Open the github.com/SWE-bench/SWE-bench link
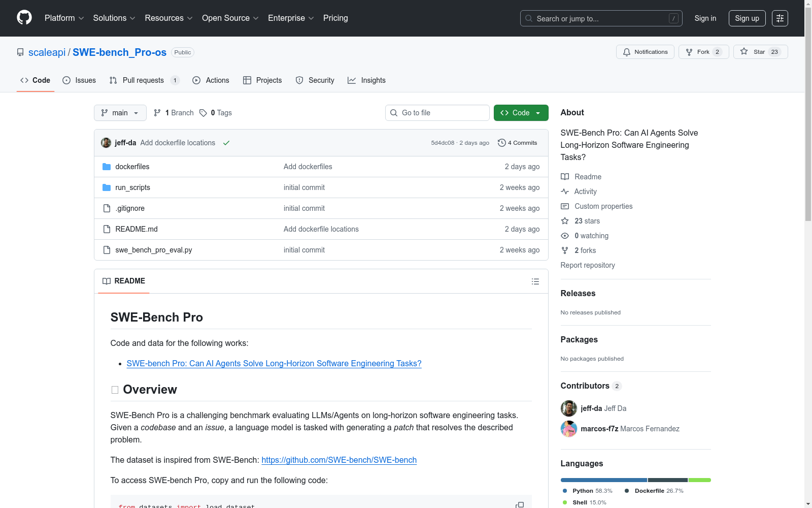The width and height of the screenshot is (812, 508). tap(339, 460)
